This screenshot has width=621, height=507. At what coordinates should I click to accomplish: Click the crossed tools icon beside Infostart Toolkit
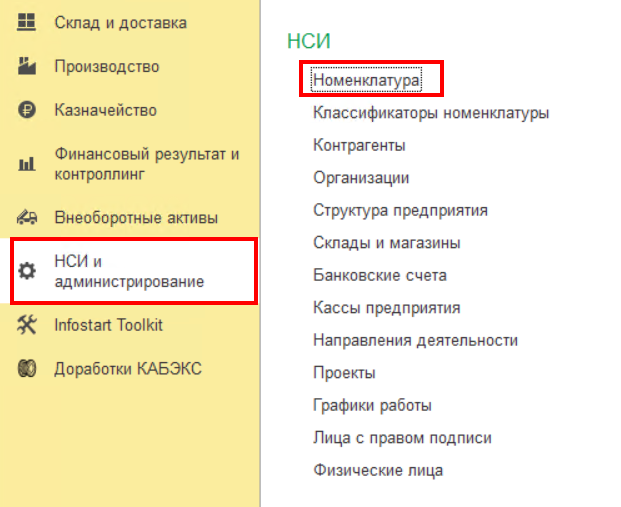coord(27,325)
